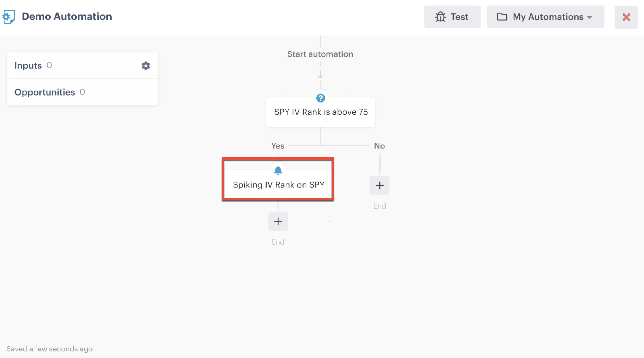This screenshot has width=644, height=358.
Task: Expand My Automations dropdown arrow
Action: [589, 17]
